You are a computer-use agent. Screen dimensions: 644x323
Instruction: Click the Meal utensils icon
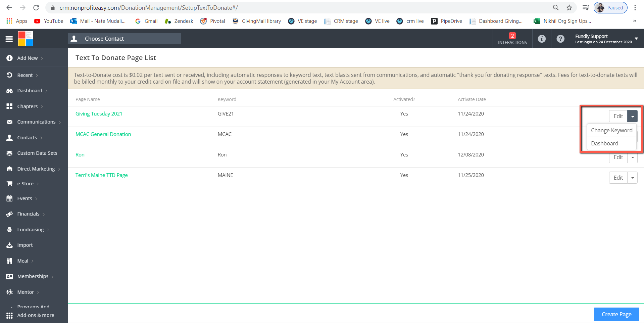tap(9, 261)
